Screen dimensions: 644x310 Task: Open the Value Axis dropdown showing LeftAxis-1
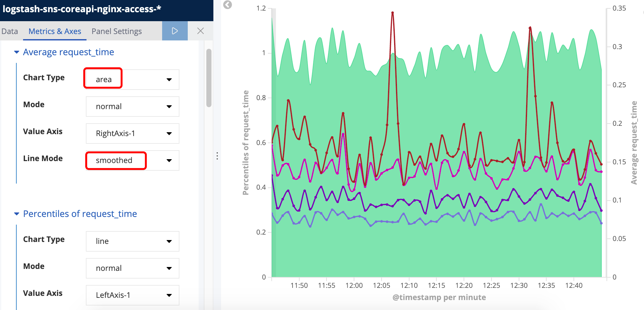[x=132, y=295]
